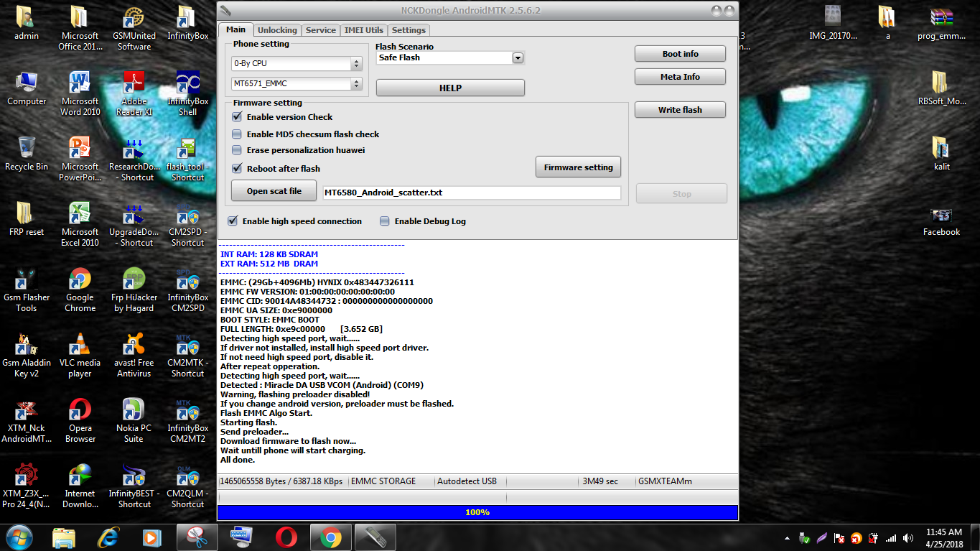Open prog_emm... archive icon
The height and width of the screenshot is (551, 980).
(941, 23)
